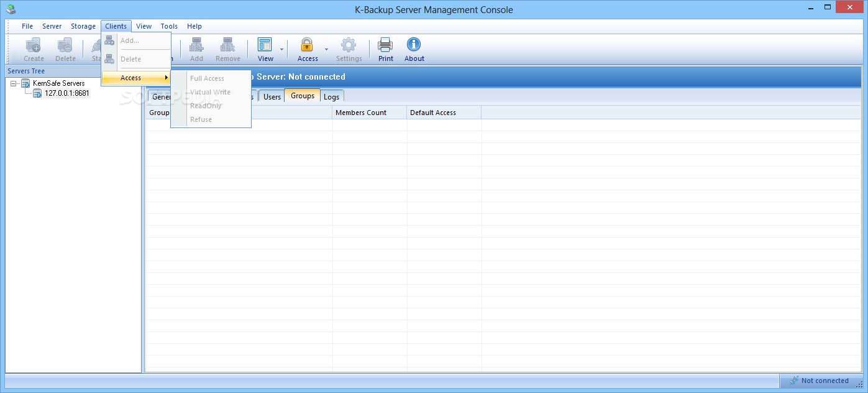Viewport: 868px width, 393px height.
Task: Click the Add client toolbar icon
Action: click(x=196, y=45)
